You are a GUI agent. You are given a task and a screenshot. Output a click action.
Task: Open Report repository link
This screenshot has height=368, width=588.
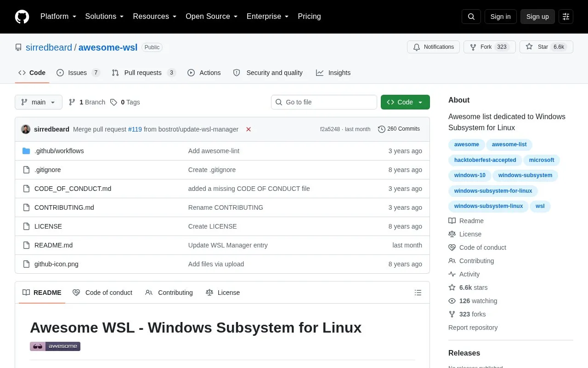(473, 328)
